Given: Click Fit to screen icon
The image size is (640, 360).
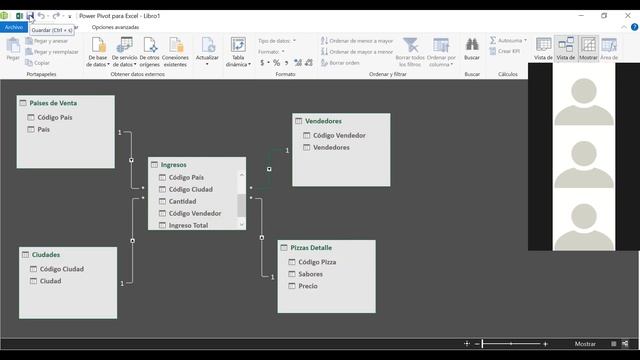Looking at the screenshot, I should point(467,344).
